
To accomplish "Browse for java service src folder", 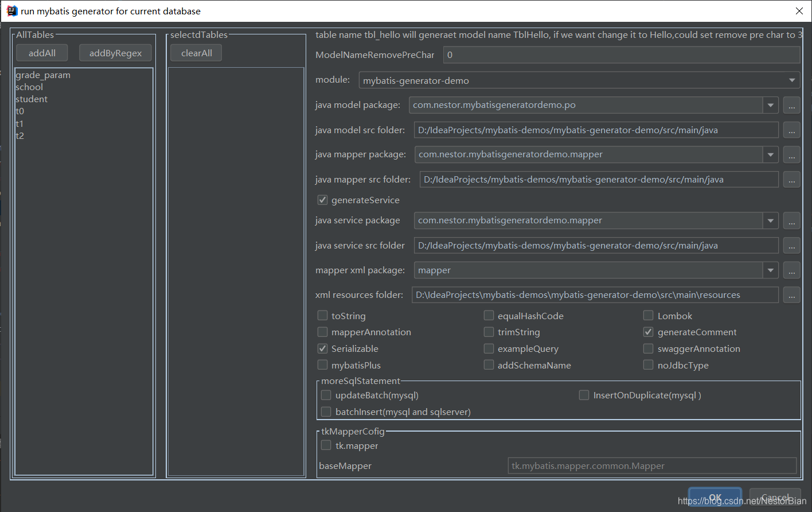I will pyautogui.click(x=791, y=246).
